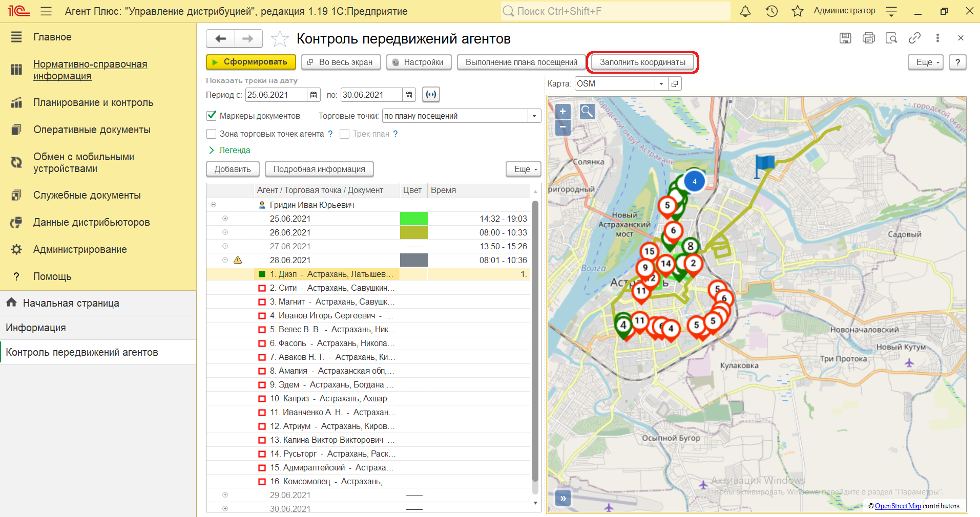
Task: Open map in separate window icon
Action: [675, 83]
